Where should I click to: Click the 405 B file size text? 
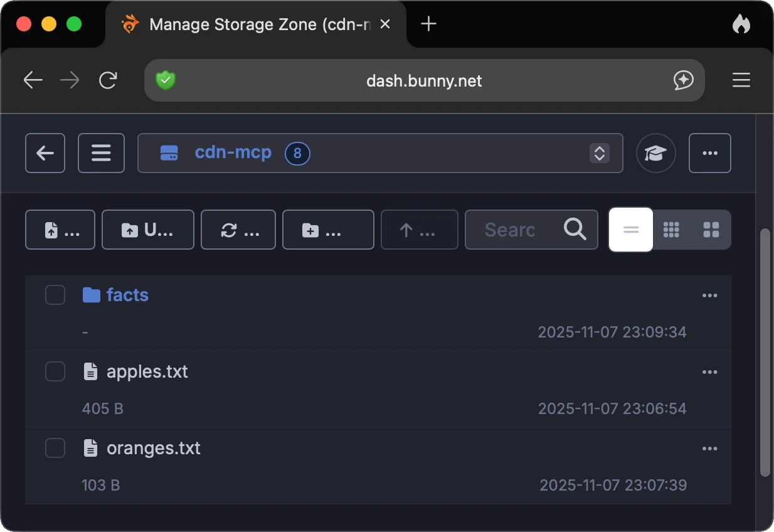click(103, 409)
